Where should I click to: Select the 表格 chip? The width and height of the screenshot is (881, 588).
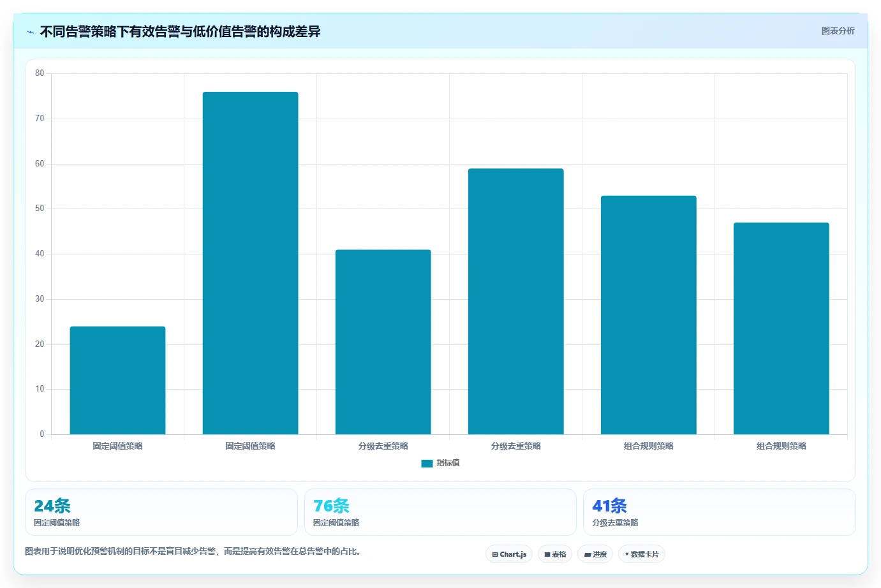pyautogui.click(x=555, y=554)
